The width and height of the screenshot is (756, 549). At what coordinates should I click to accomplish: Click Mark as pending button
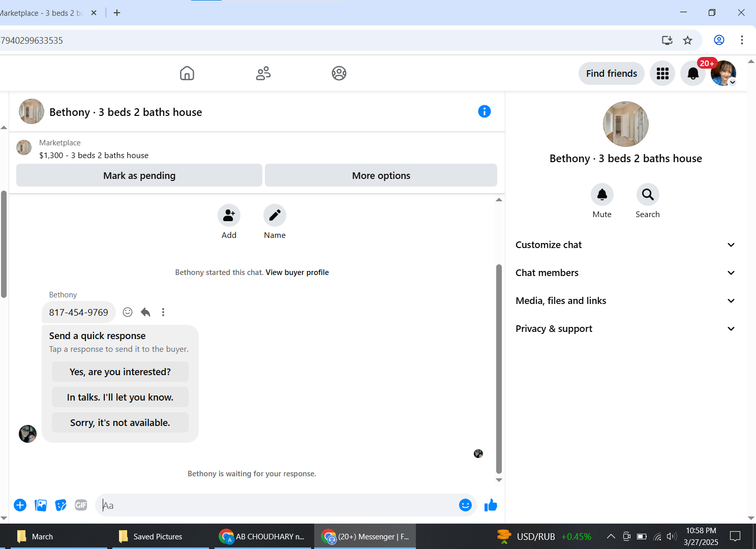[139, 175]
